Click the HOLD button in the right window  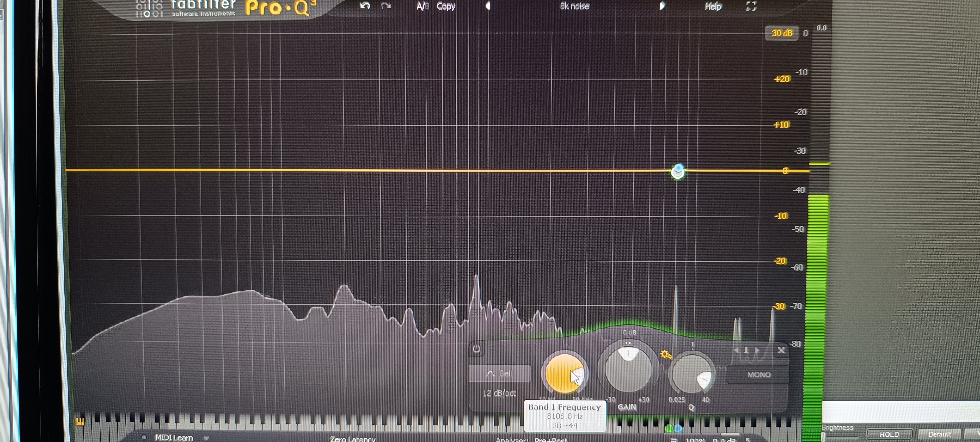pos(889,434)
